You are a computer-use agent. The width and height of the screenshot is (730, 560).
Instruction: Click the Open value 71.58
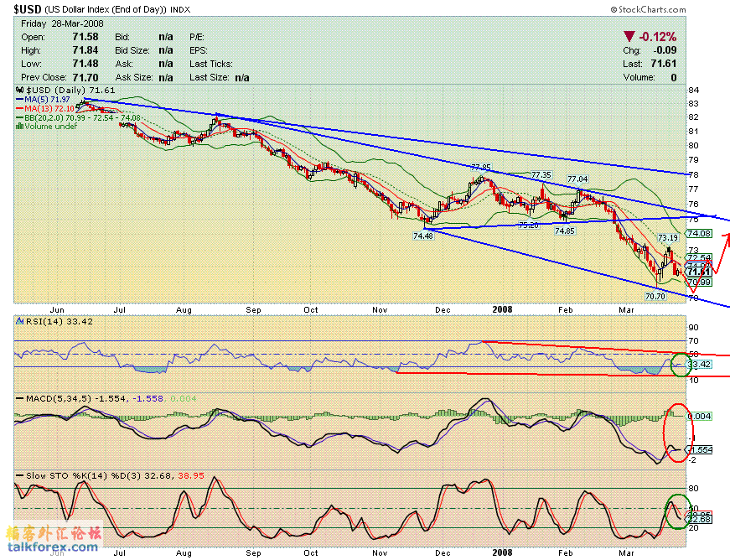[x=85, y=37]
